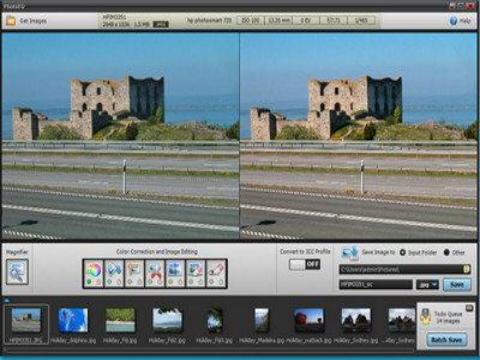480x360 pixels.
Task: Open the output folder path browse button
Action: point(467,269)
